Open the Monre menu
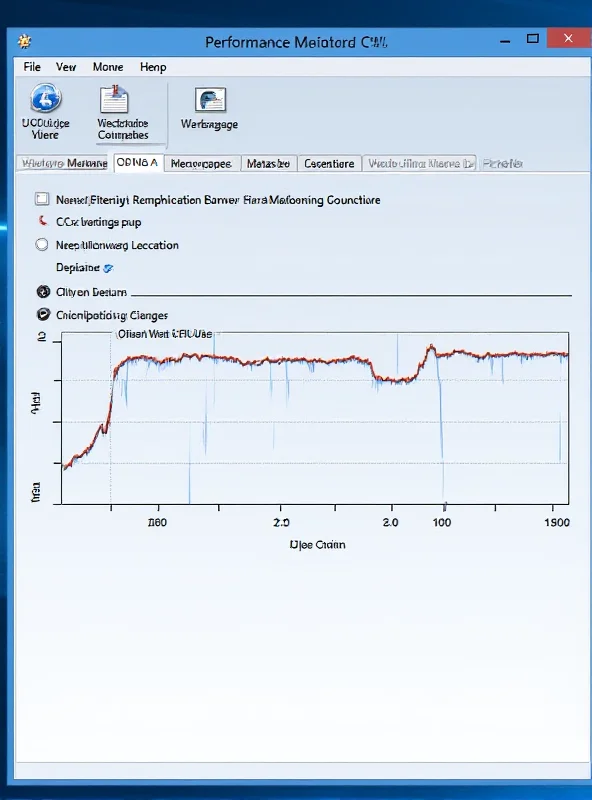Image resolution: width=592 pixels, height=800 pixels. 108,67
